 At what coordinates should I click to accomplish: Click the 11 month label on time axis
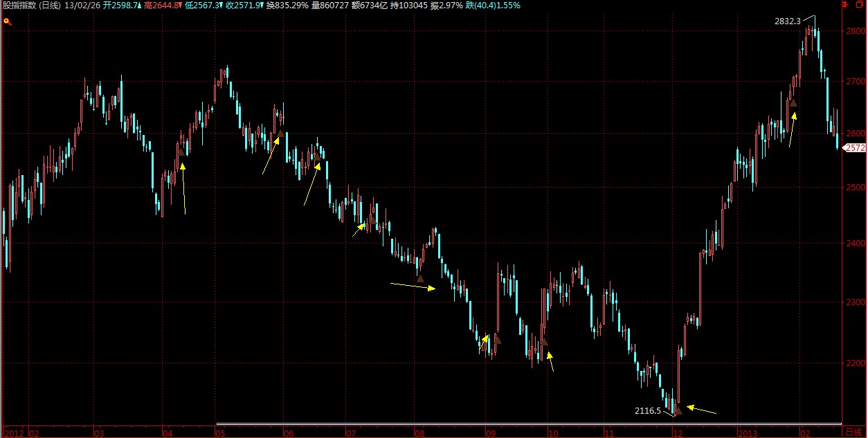[x=611, y=432]
